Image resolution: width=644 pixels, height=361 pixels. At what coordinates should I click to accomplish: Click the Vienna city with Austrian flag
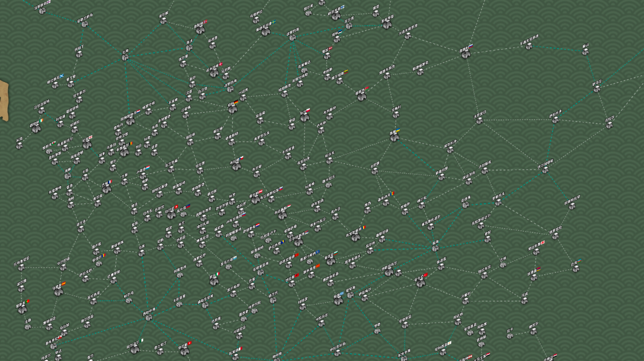tap(255, 199)
